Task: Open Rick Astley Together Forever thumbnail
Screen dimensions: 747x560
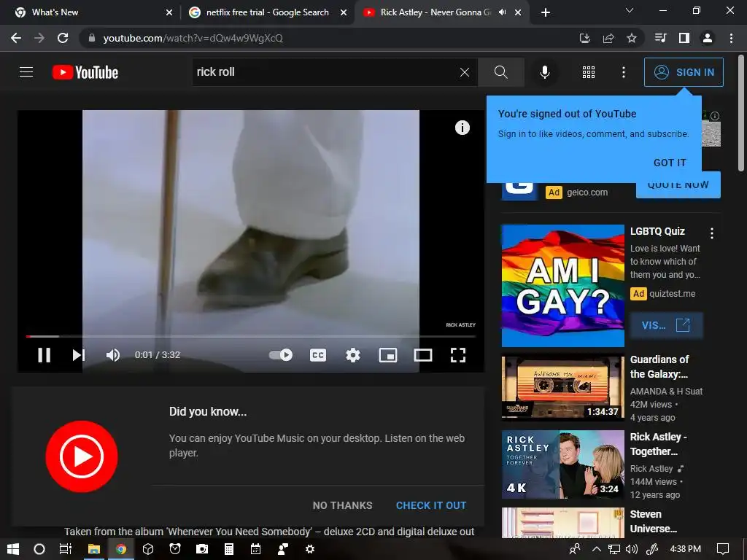Action: point(562,464)
